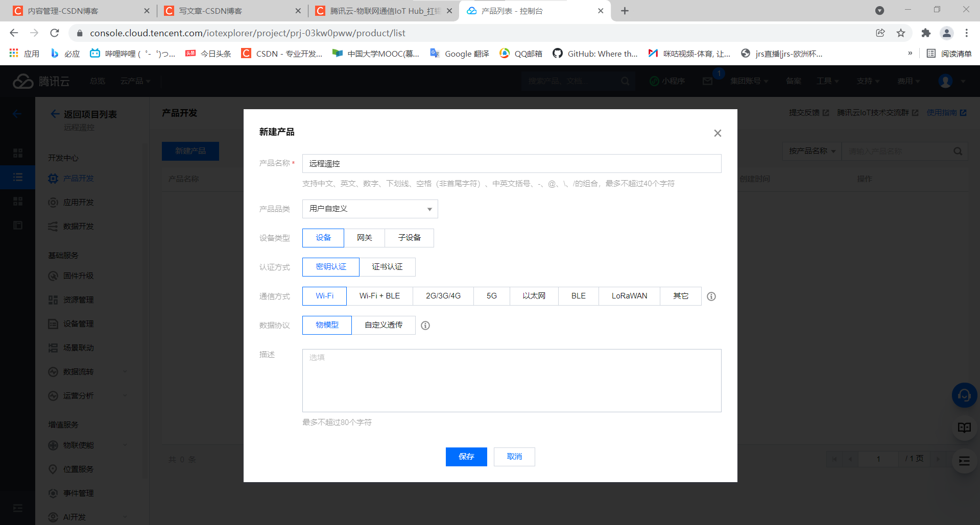Open 固件升级 in the sidebar
Viewport: 980px width, 525px height.
pyautogui.click(x=79, y=276)
